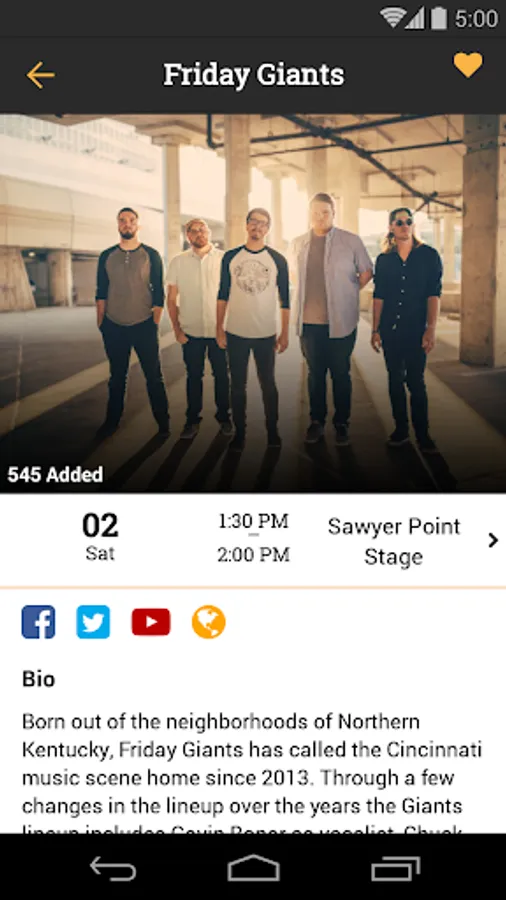Open the Friday Giants band photo

point(253,304)
